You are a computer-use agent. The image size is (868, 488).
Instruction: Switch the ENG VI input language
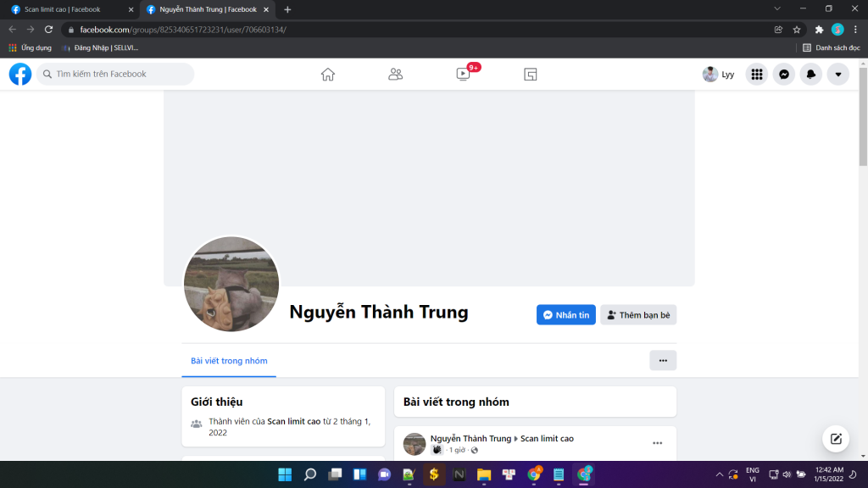[x=753, y=474]
